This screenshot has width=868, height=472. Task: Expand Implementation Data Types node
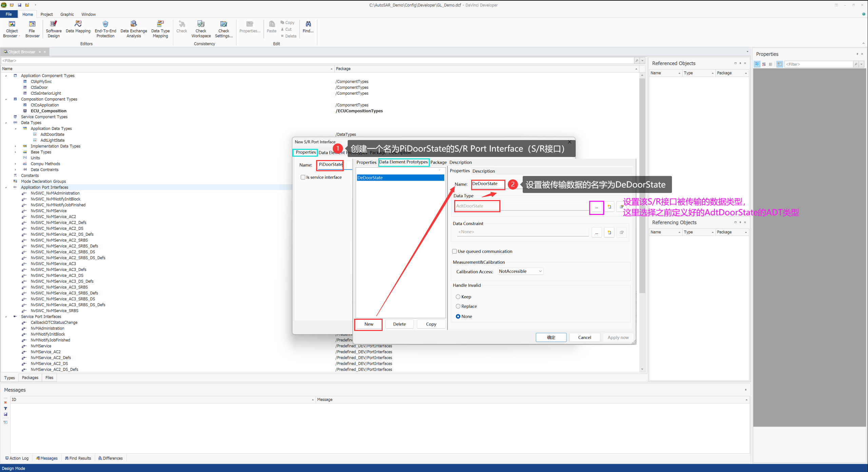click(15, 146)
